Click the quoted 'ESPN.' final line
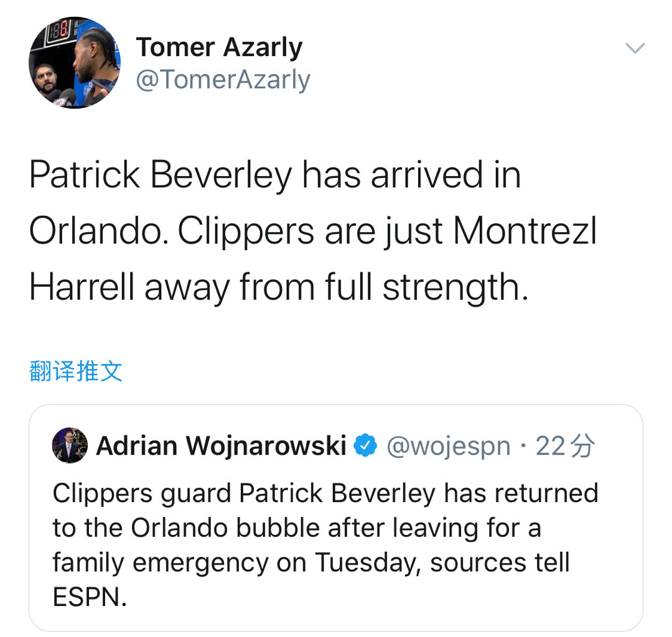This screenshot has width=672, height=637. (x=90, y=598)
